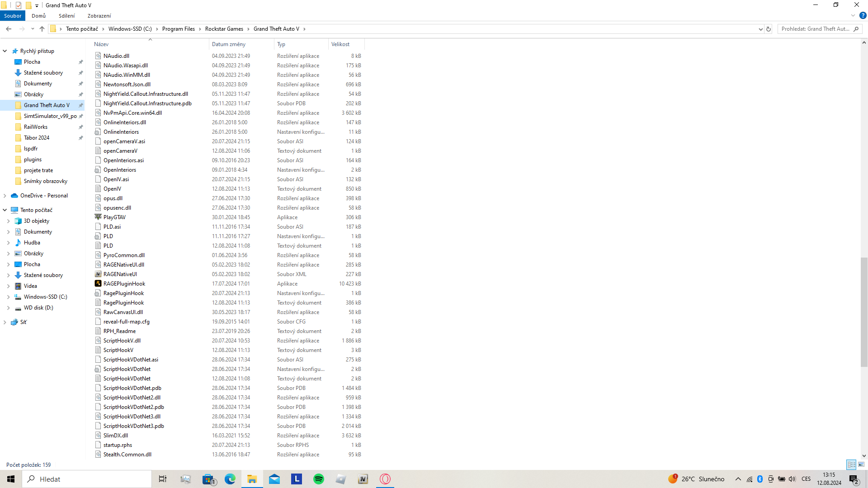Expand the OneDrive - Personal tree node
Viewport: 868px width, 488px height.
pyautogui.click(x=5, y=196)
